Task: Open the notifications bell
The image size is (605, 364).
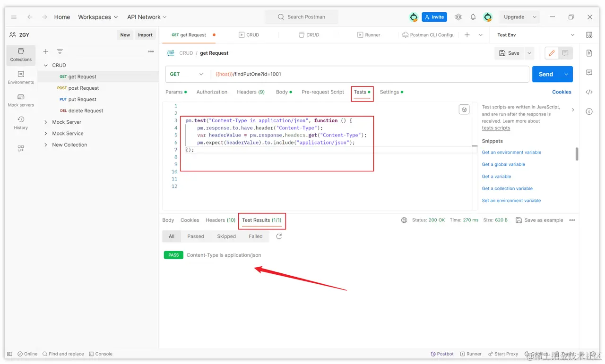Action: click(x=473, y=17)
